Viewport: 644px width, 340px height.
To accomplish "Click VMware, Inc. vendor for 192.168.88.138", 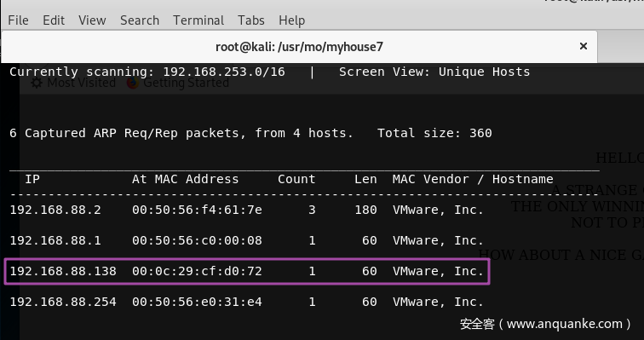I will click(438, 271).
